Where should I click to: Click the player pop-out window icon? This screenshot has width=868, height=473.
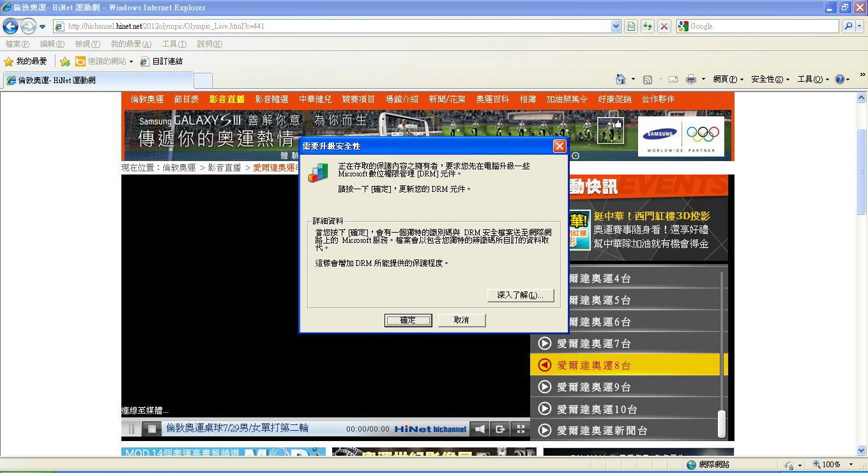500,429
